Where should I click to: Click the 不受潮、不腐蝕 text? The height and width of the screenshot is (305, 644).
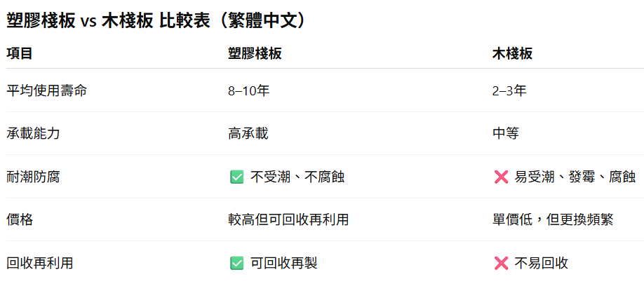tap(297, 177)
